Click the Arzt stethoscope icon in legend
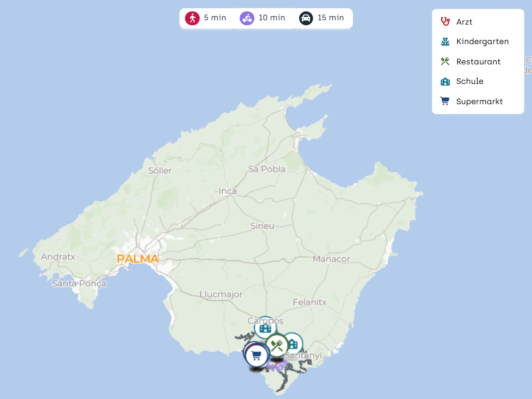532x399 pixels. tap(445, 22)
